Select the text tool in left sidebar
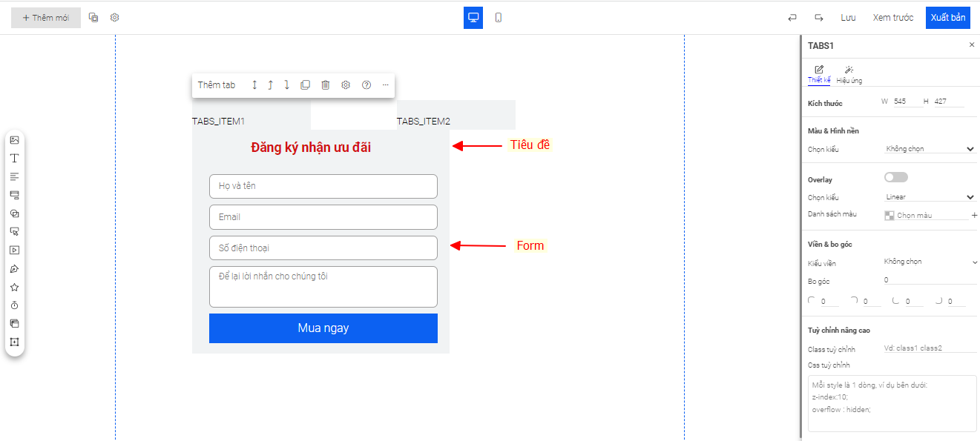Viewport: 980px width, 441px height. coord(14,159)
